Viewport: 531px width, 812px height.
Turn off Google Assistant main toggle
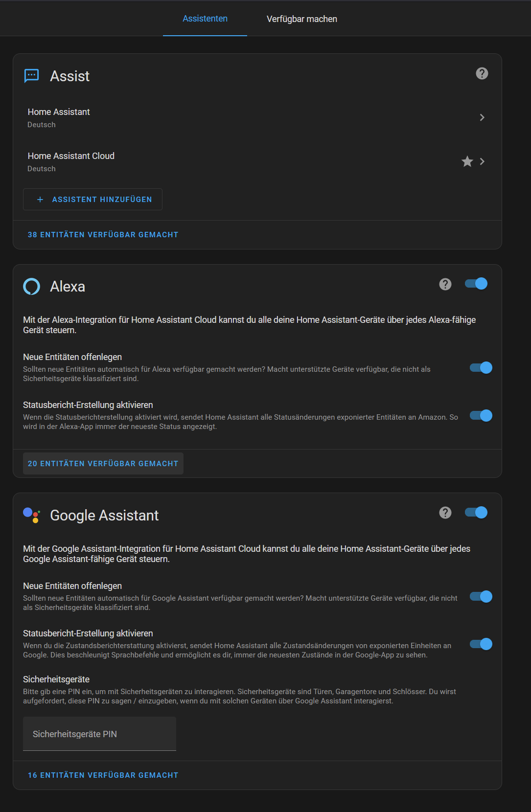point(477,512)
